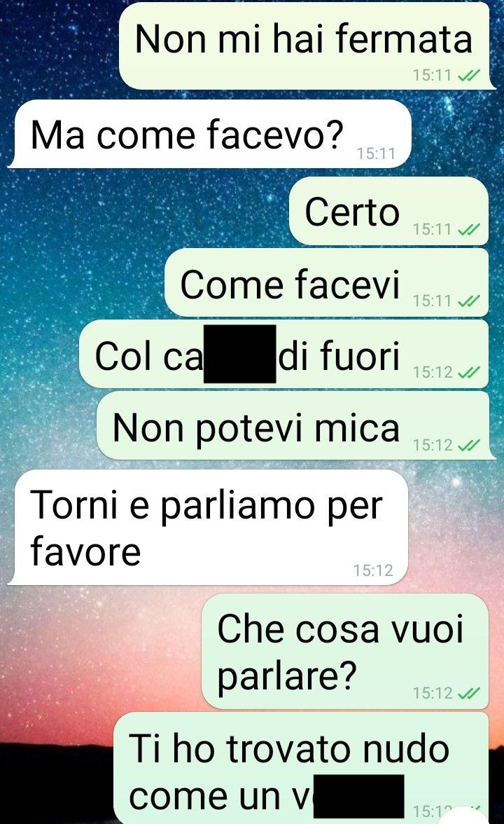Select the 'Ti ho trovato nudo' message
Viewport: 504px width, 824px height.
click(x=302, y=768)
